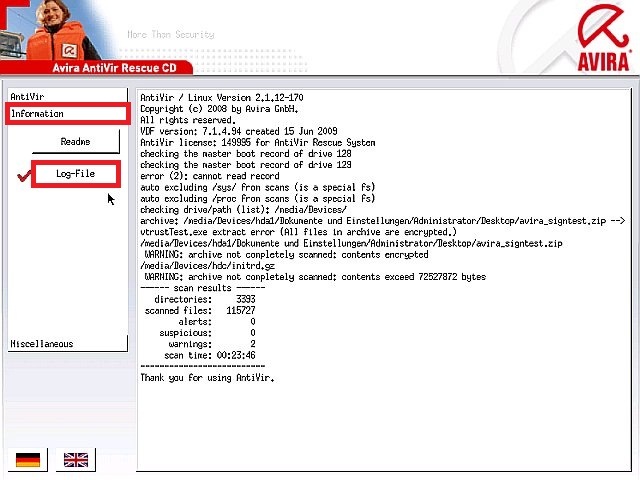Screen dimensions: 640x480
Task: Switch language to German flag
Action: pyautogui.click(x=28, y=460)
